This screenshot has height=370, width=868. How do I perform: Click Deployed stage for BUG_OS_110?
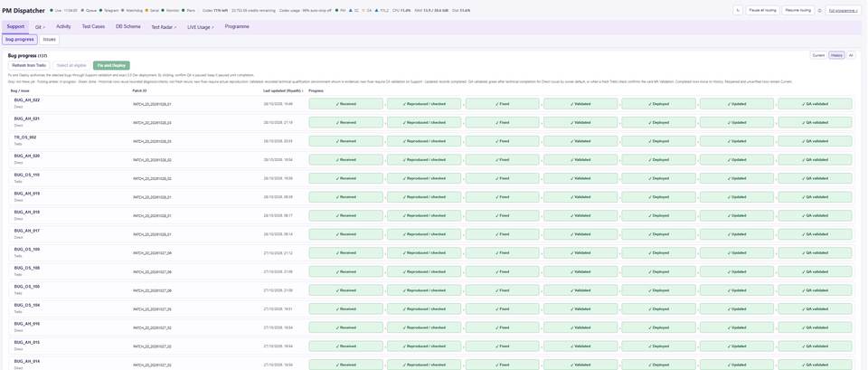659,178
